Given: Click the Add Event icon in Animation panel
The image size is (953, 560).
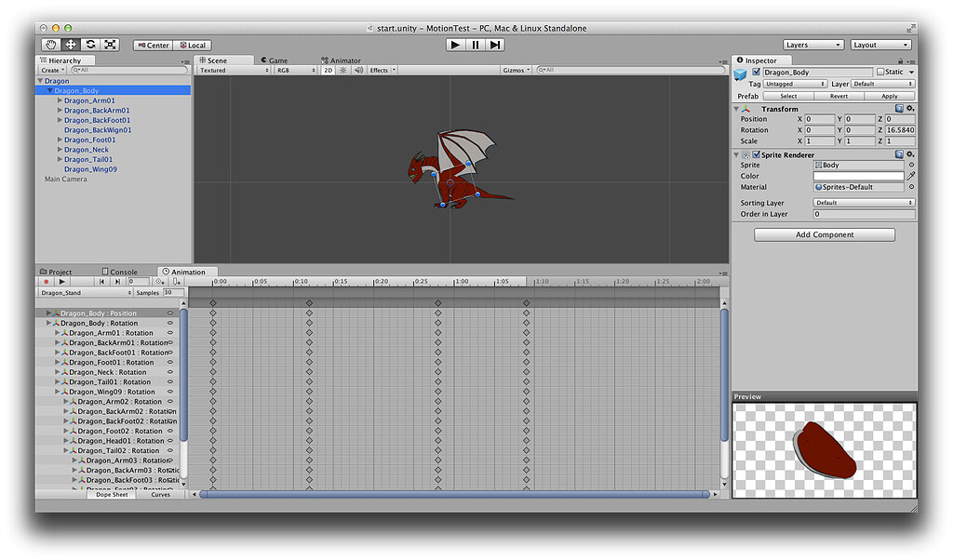Looking at the screenshot, I should [x=176, y=282].
